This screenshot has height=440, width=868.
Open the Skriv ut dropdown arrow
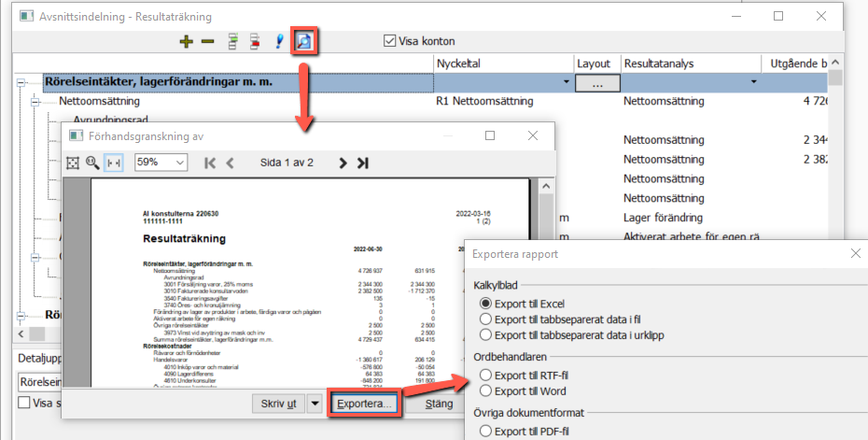(x=315, y=404)
